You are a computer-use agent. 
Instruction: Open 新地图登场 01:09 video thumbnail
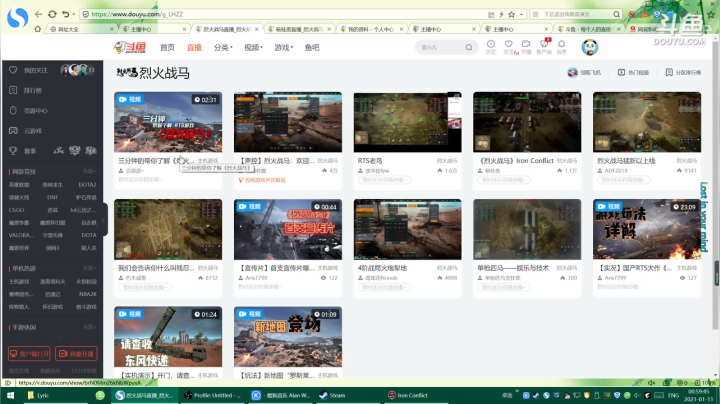click(288, 337)
